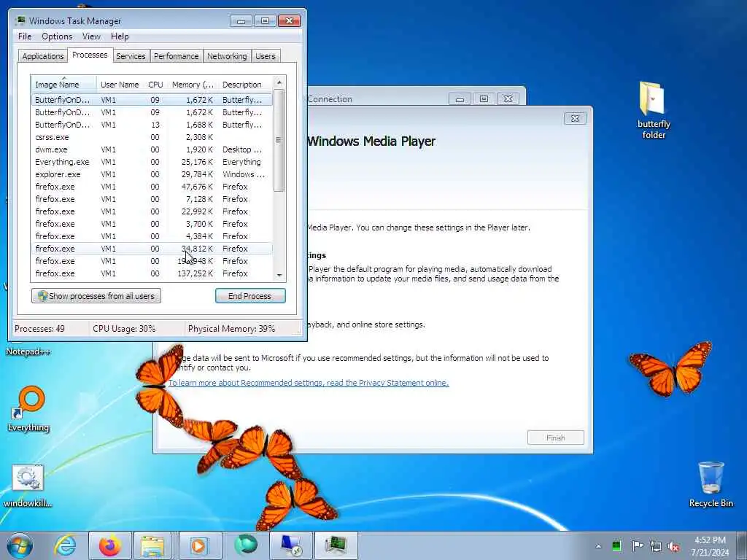The width and height of the screenshot is (747, 560).
Task: Select the butterfly folder desktop icon
Action: coord(654,111)
